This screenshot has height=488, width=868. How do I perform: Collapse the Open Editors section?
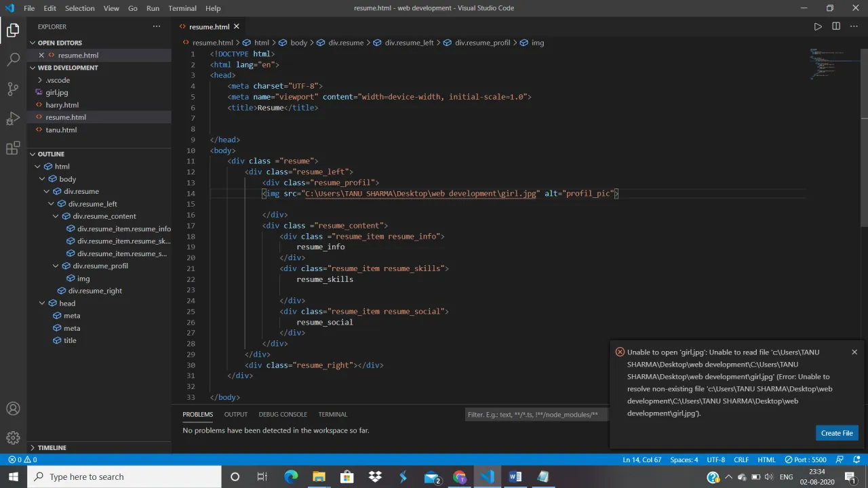(32, 43)
